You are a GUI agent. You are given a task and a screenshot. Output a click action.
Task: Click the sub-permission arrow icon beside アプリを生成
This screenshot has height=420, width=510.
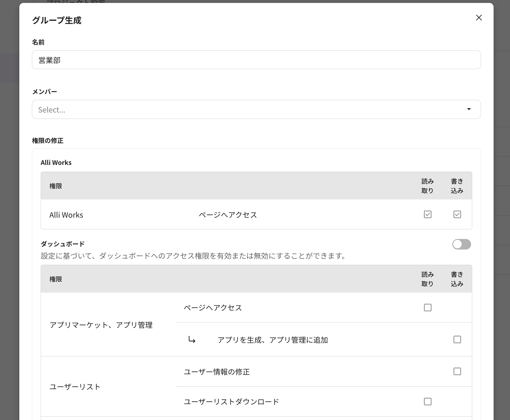pos(192,340)
